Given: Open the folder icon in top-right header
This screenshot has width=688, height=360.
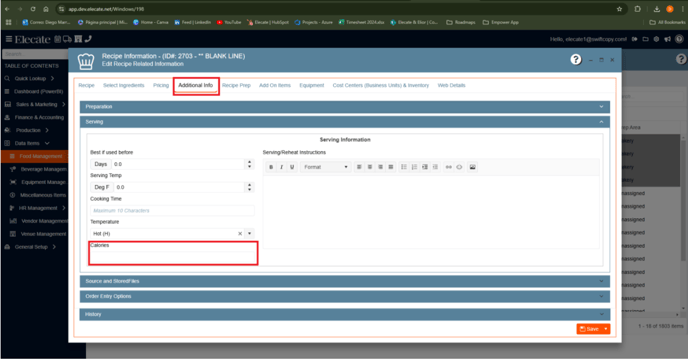Looking at the screenshot, I should coord(645,39).
